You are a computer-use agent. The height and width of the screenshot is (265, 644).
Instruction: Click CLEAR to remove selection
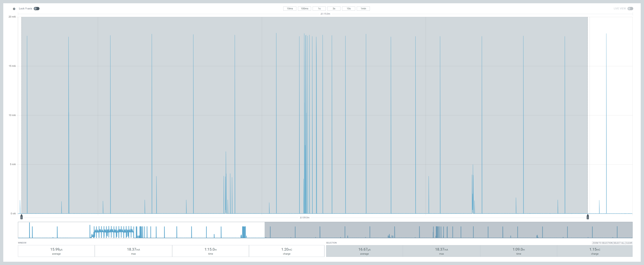[x=629, y=243]
